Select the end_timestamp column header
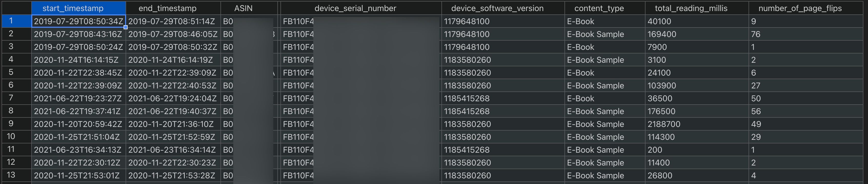Image resolution: width=868 pixels, height=184 pixels. coord(173,8)
